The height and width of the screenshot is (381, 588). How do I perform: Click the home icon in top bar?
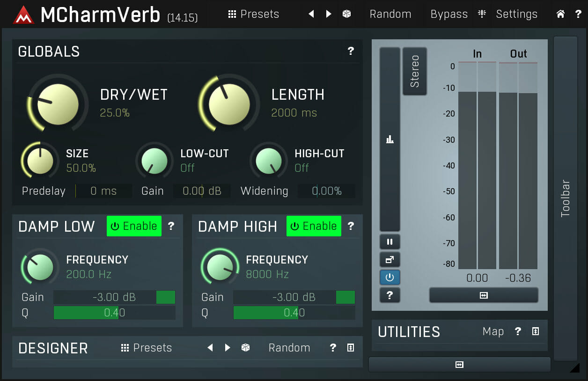560,14
